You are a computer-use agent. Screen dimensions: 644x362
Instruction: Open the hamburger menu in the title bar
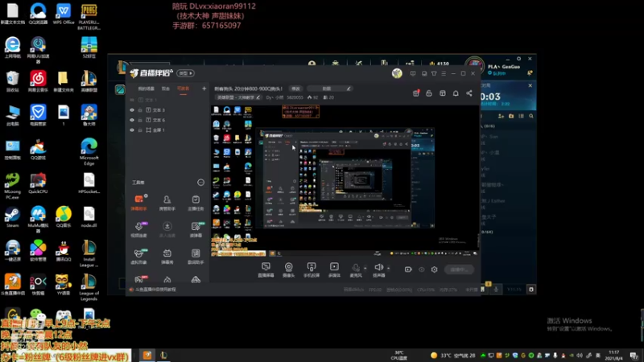[444, 73]
